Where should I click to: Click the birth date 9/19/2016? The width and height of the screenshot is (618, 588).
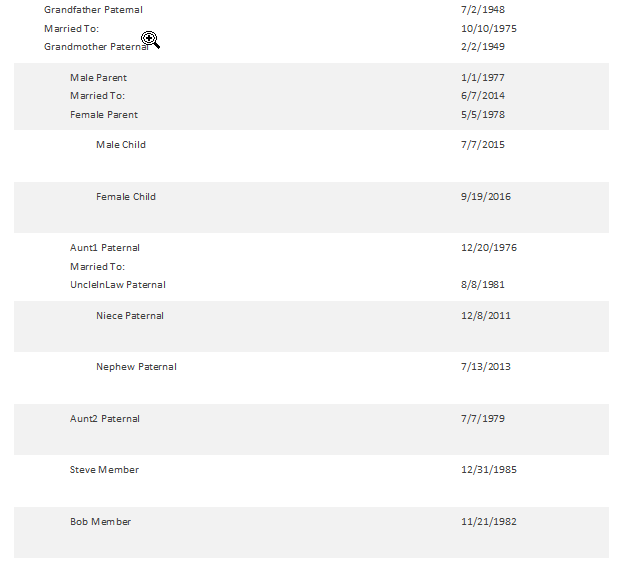[x=486, y=197]
